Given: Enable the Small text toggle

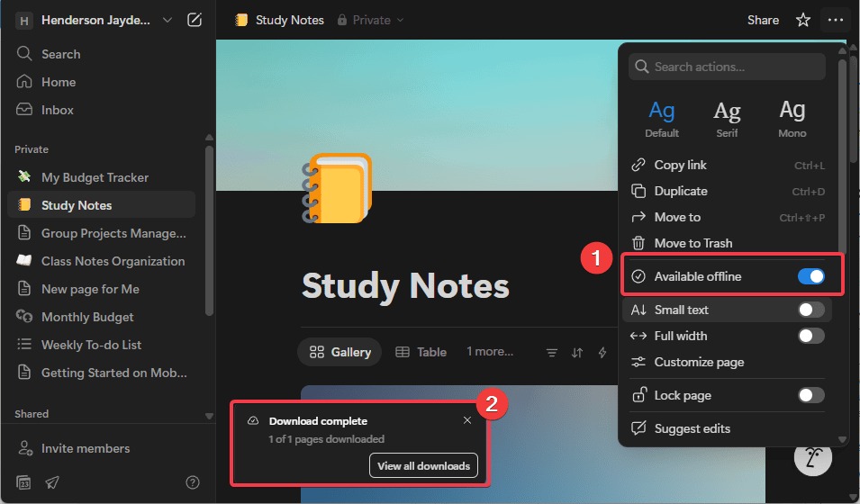Looking at the screenshot, I should 810,310.
